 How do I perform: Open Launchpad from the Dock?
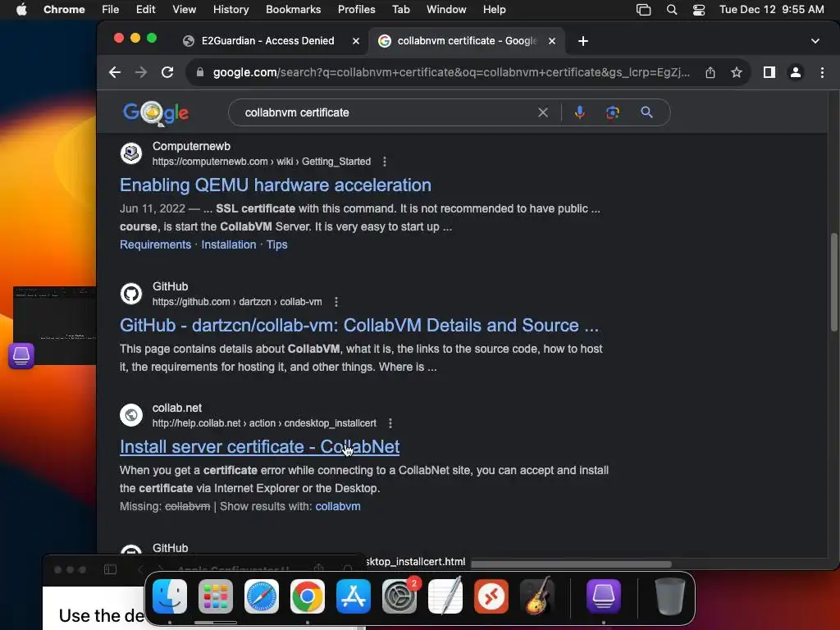point(216,596)
